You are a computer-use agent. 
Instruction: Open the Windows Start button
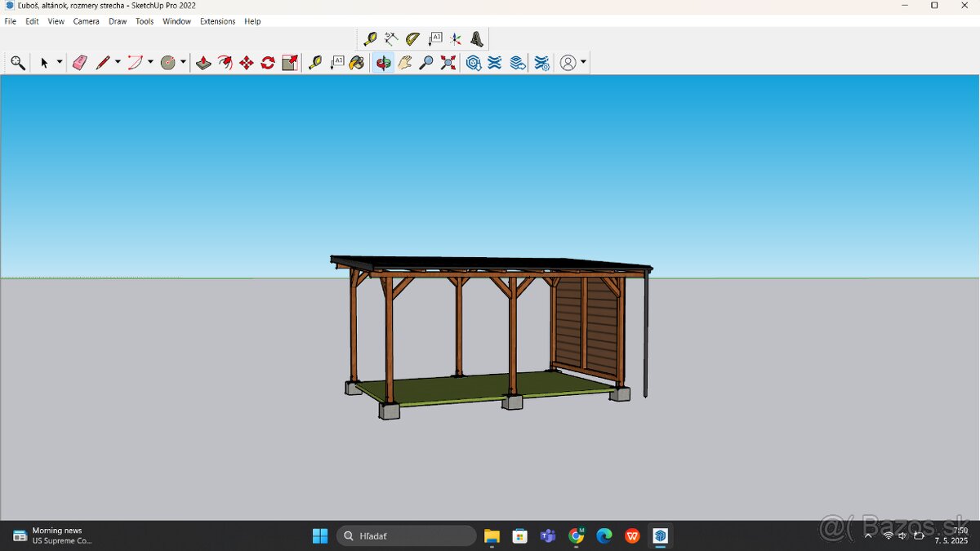click(x=320, y=536)
